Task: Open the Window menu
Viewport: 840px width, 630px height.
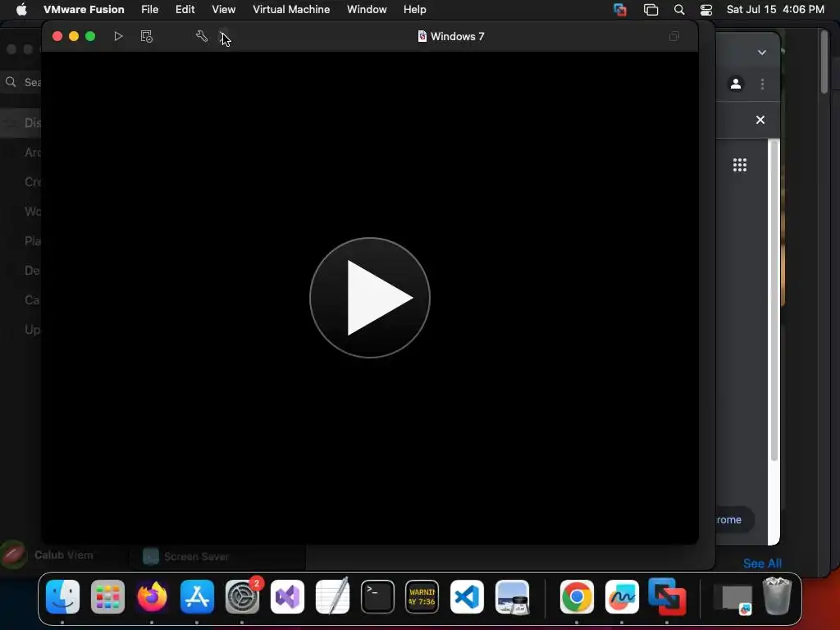Action: tap(367, 9)
